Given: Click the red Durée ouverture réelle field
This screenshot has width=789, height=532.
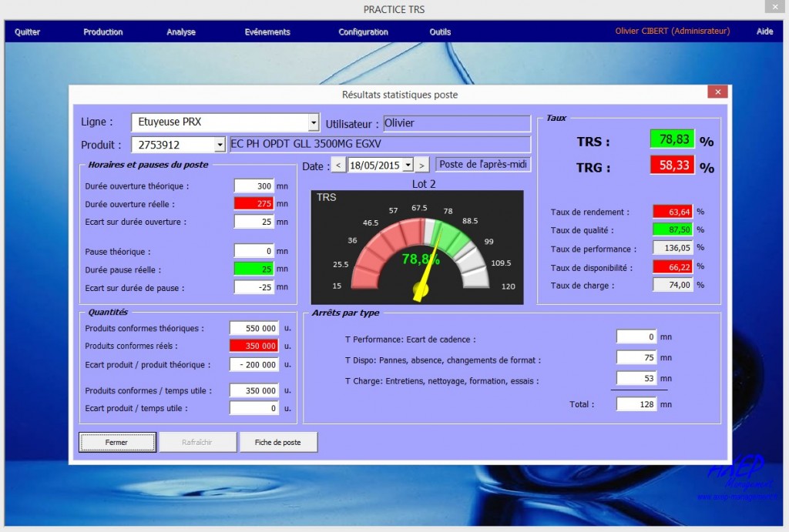Looking at the screenshot, I should (254, 204).
